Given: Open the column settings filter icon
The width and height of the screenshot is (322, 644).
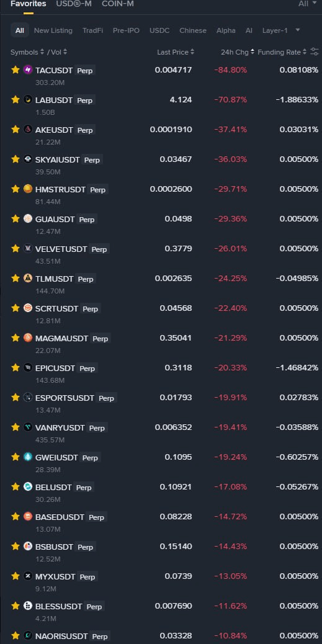Looking at the screenshot, I should pos(315,51).
